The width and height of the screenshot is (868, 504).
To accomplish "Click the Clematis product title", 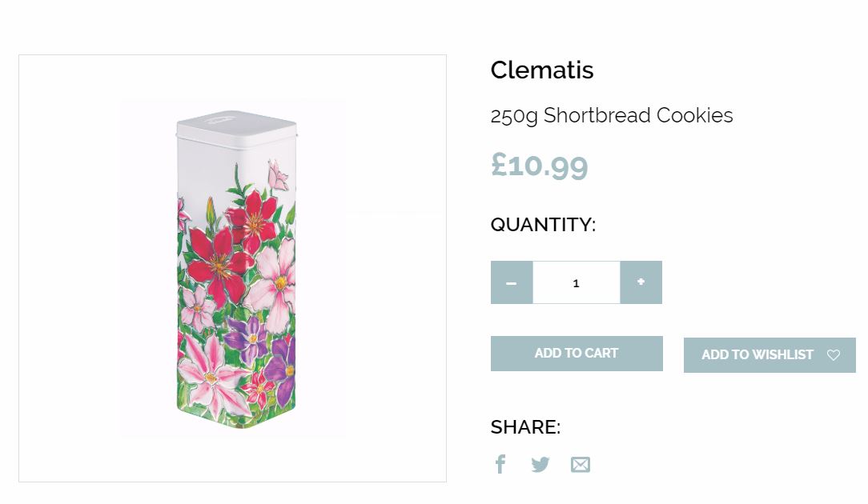I will point(541,70).
